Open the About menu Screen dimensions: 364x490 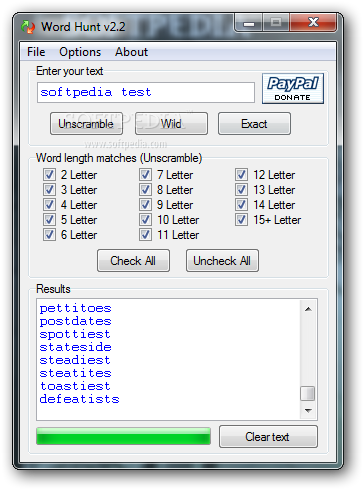pyautogui.click(x=131, y=52)
